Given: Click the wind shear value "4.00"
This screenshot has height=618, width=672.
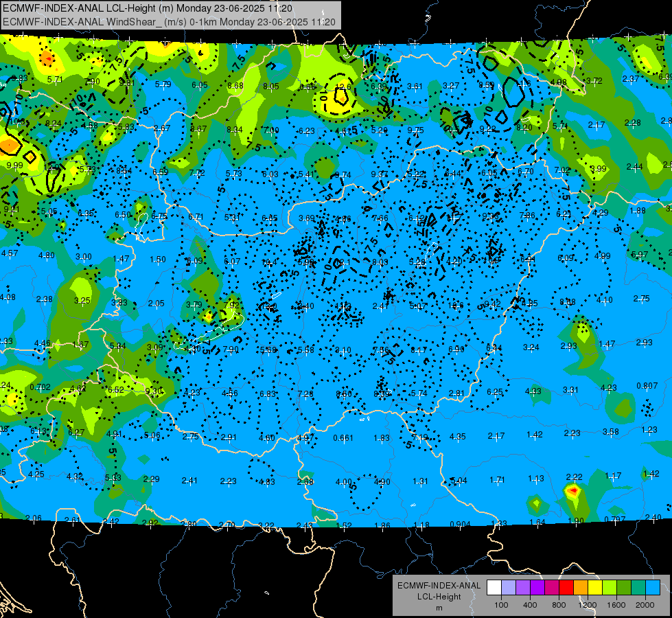Looking at the screenshot, I should tap(343, 482).
